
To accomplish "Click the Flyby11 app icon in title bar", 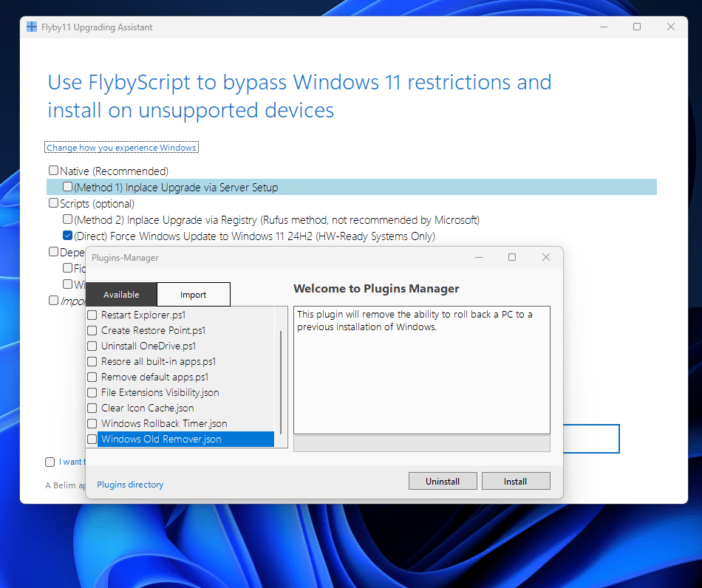I will (x=32, y=27).
